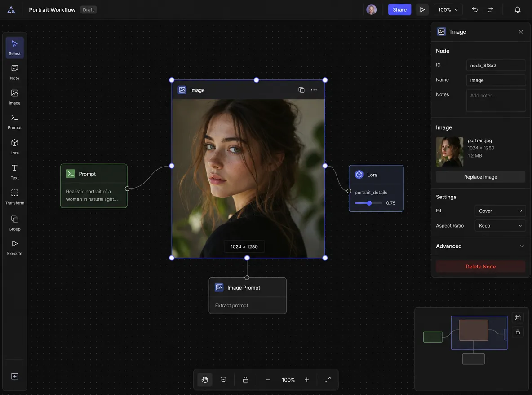Screen dimensions: 532x395
Task: Click the Image panel header icon
Action: (441, 31)
